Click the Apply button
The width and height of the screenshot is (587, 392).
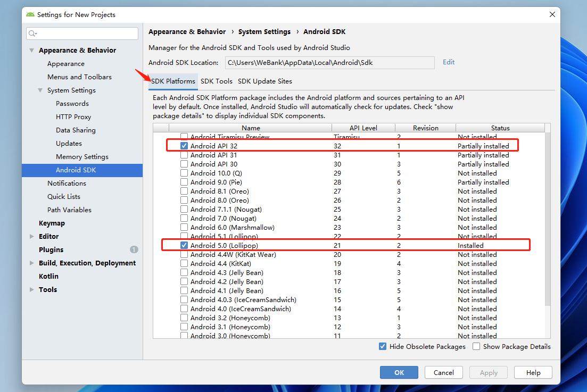[x=489, y=372]
